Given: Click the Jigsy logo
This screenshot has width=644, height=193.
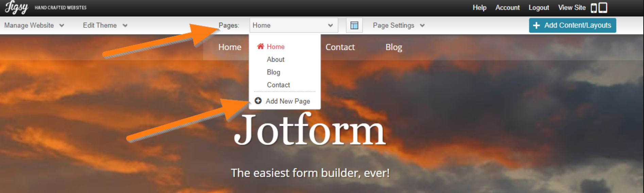Looking at the screenshot, I should point(16,7).
